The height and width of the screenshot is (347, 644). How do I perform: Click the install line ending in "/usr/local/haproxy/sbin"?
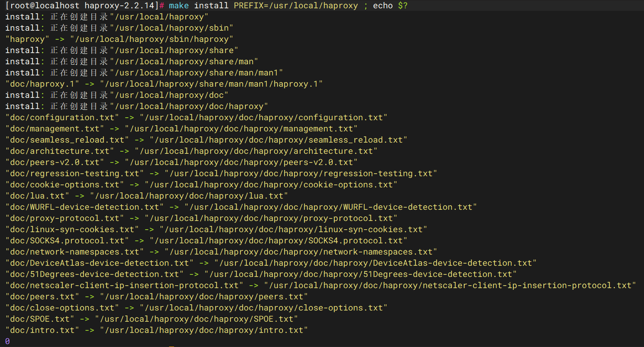(x=119, y=28)
